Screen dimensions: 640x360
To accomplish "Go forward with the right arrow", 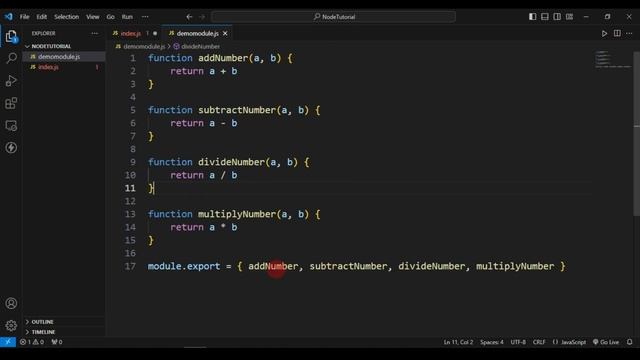I will point(202,17).
